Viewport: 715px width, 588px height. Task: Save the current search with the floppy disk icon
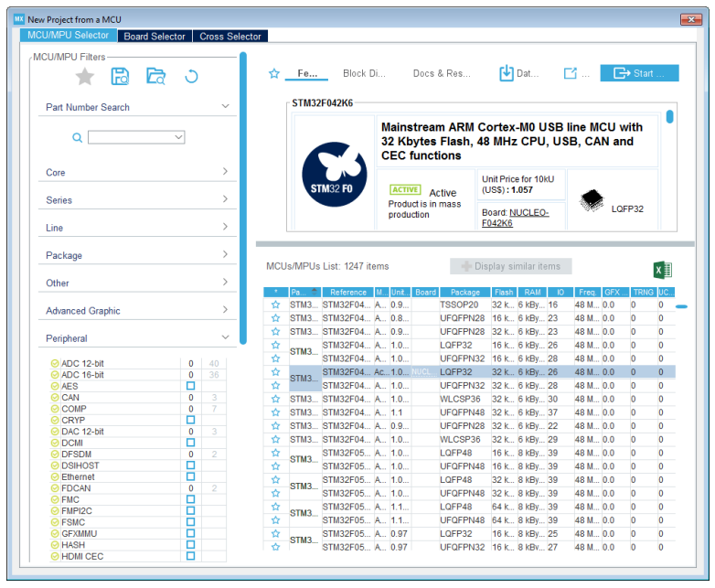click(120, 76)
